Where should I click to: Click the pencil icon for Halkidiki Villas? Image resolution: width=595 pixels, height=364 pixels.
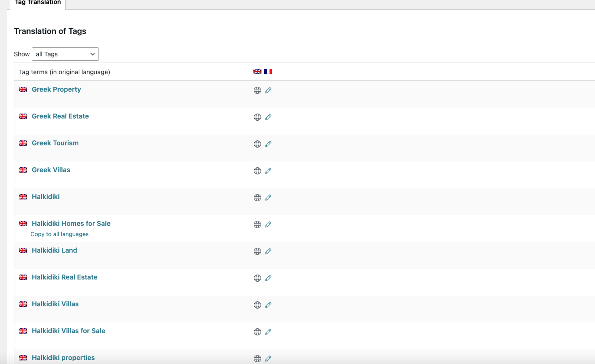coord(268,305)
